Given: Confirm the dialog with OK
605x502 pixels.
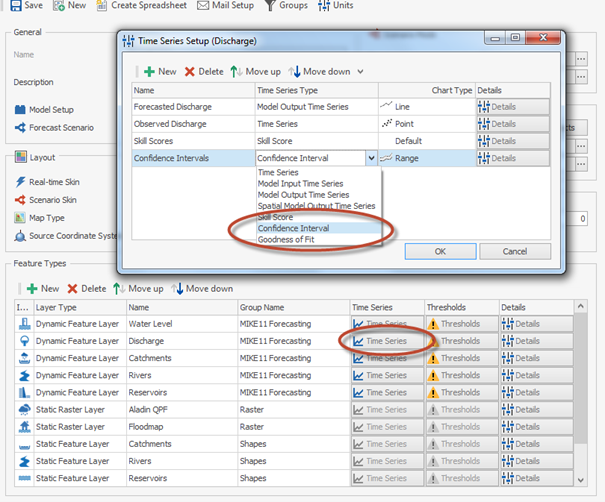Looking at the screenshot, I should tap(440, 252).
